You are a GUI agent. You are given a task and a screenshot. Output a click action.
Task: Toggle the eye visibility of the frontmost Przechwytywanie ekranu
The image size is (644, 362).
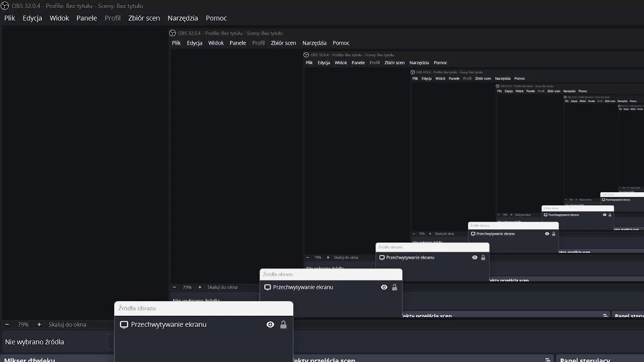coord(270,324)
